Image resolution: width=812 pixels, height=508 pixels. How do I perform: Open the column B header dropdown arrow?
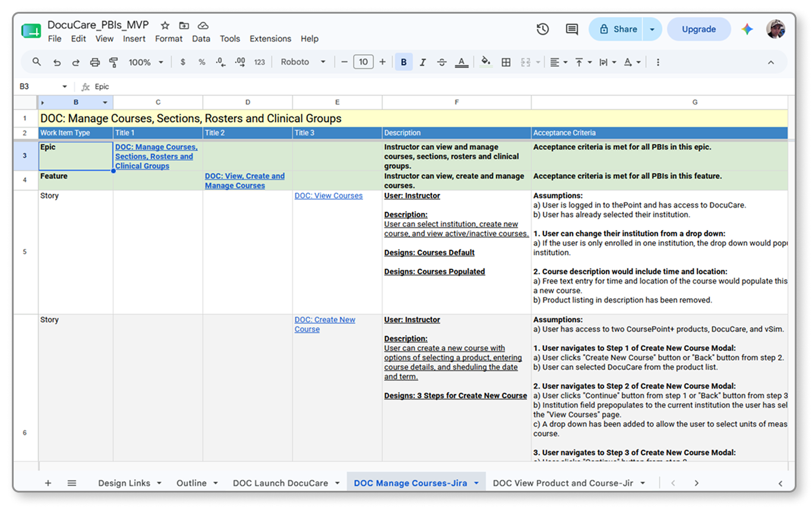(x=105, y=103)
